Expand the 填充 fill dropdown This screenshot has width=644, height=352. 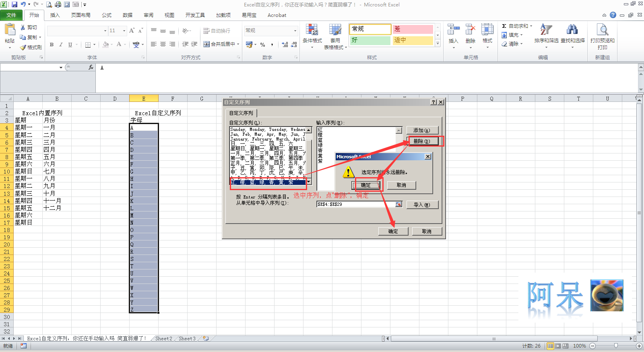coord(521,35)
